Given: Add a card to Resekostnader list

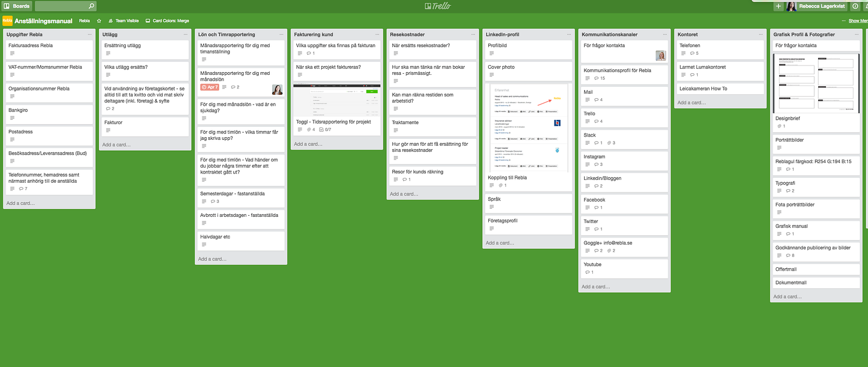Looking at the screenshot, I should [404, 194].
